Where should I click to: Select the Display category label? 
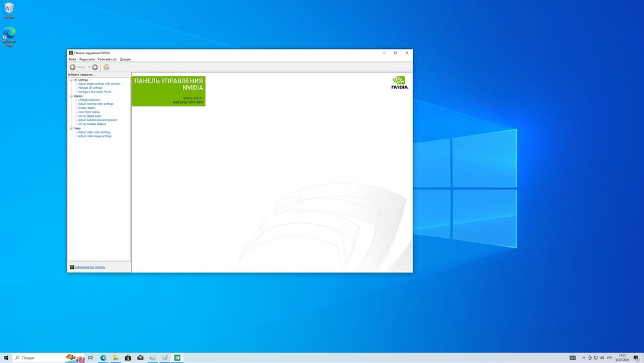(78, 96)
